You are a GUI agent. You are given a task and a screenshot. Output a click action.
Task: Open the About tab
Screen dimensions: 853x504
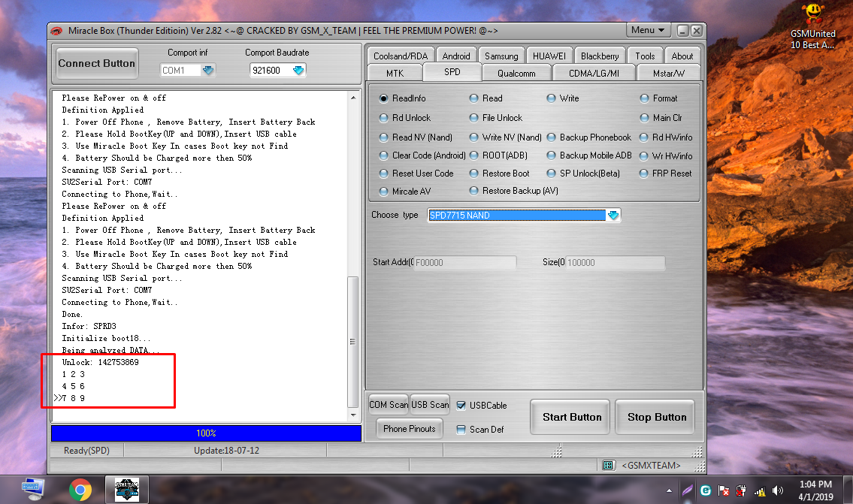click(682, 56)
